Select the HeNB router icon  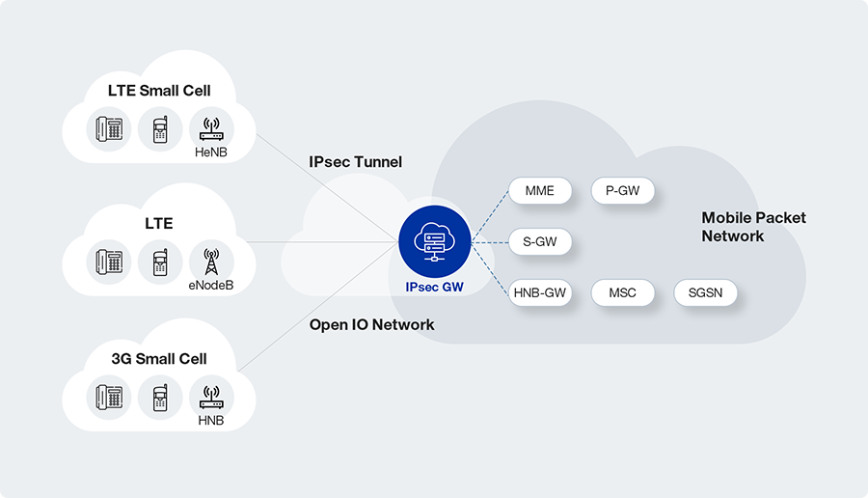(x=211, y=129)
